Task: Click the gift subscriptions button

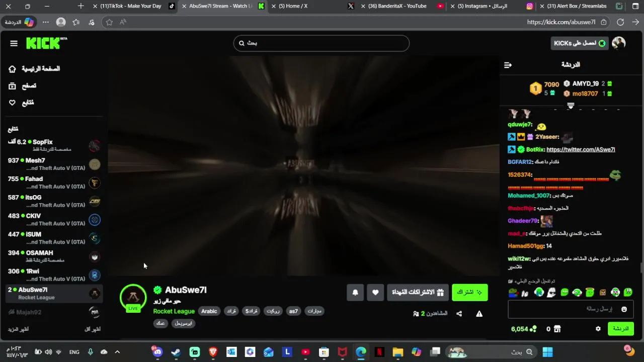Action: [x=418, y=292]
